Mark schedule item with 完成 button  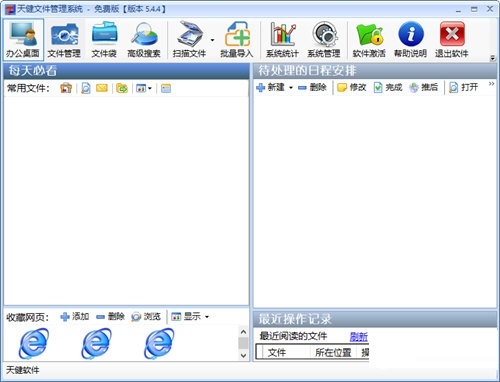(x=388, y=88)
